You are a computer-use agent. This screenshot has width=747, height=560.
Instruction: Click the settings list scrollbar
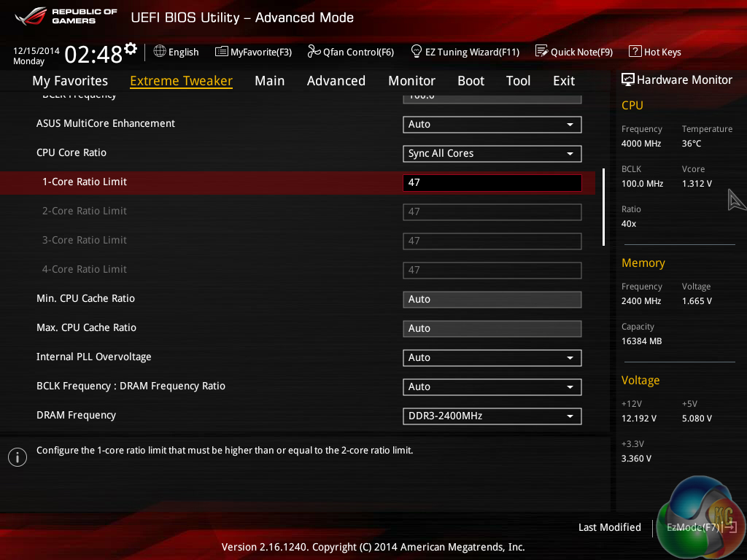pyautogui.click(x=603, y=206)
